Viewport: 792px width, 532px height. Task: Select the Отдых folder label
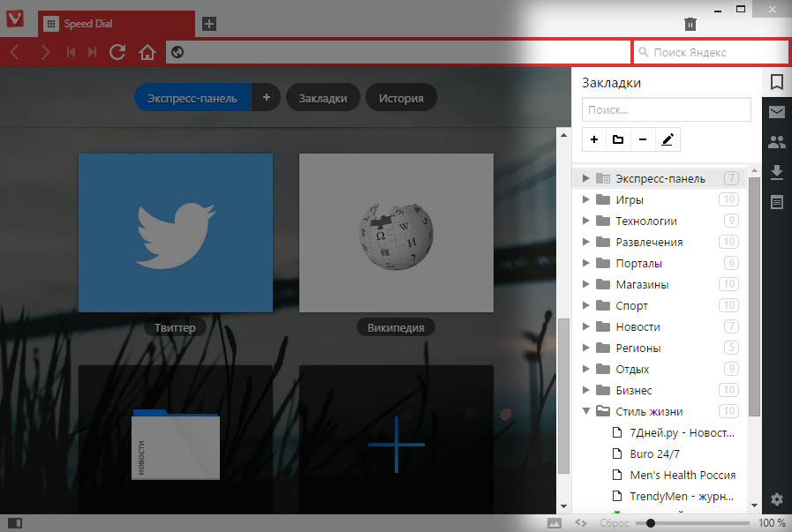pos(632,370)
